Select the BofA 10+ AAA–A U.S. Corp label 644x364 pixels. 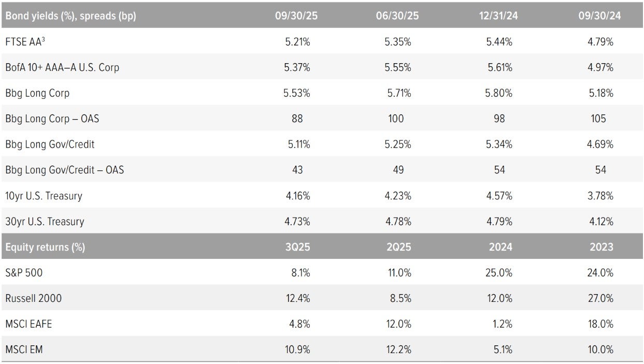pos(62,67)
